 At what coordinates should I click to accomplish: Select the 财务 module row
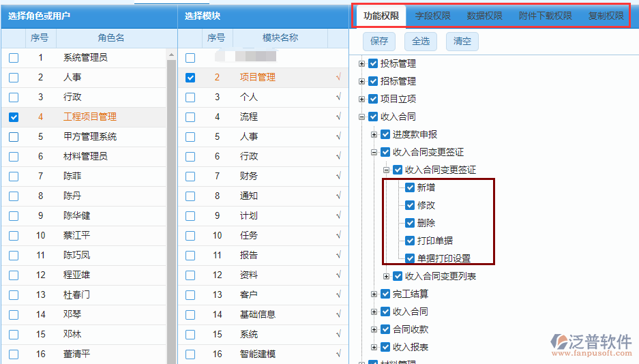[248, 176]
